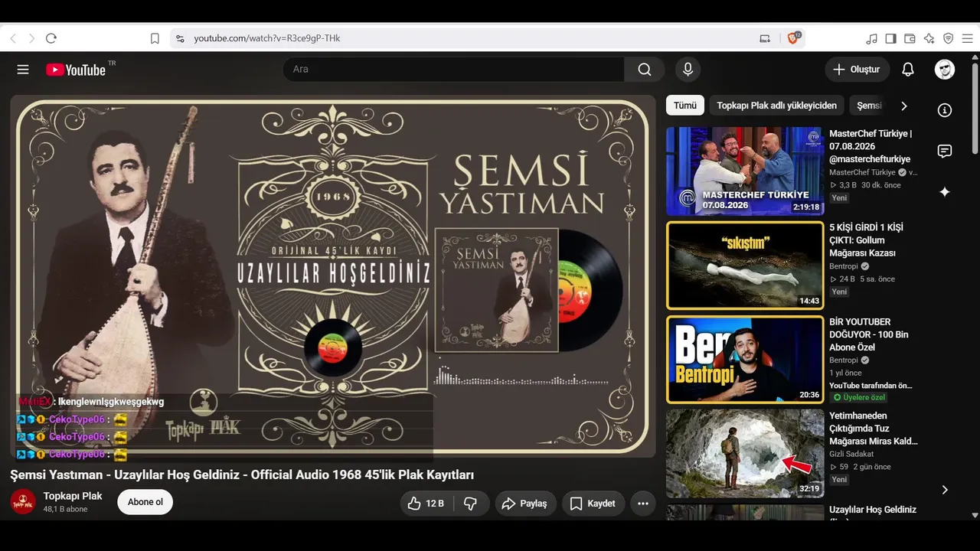This screenshot has width=980, height=551.
Task: Toggle the browser sidebar panel
Action: (x=890, y=38)
